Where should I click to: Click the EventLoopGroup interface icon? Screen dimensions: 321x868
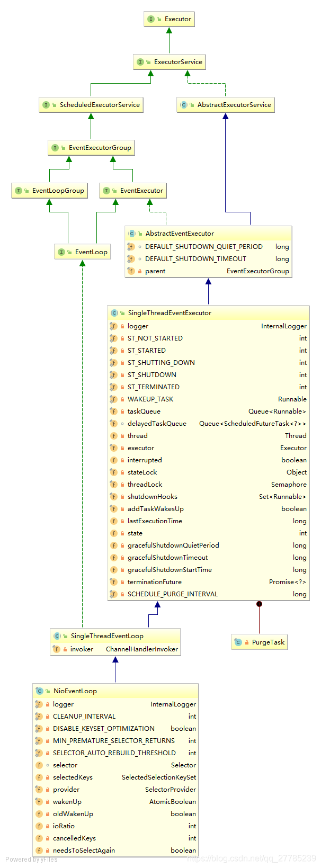click(x=19, y=191)
